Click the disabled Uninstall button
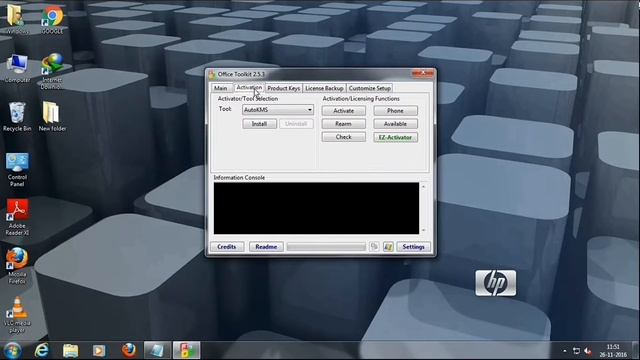640x360 pixels. (296, 124)
